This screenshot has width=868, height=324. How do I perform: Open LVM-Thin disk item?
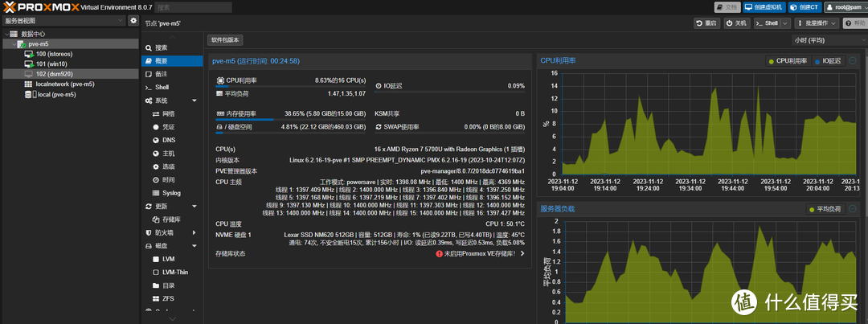(x=172, y=273)
